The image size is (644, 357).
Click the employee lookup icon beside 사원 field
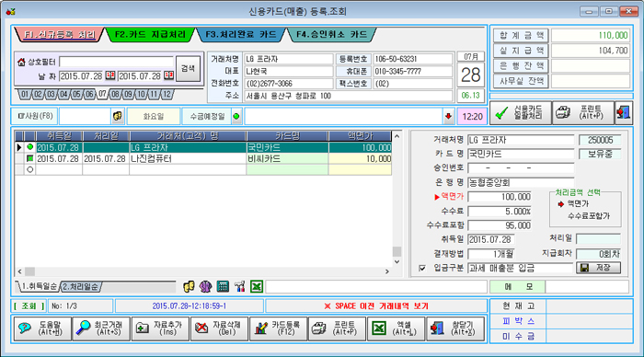(118, 116)
